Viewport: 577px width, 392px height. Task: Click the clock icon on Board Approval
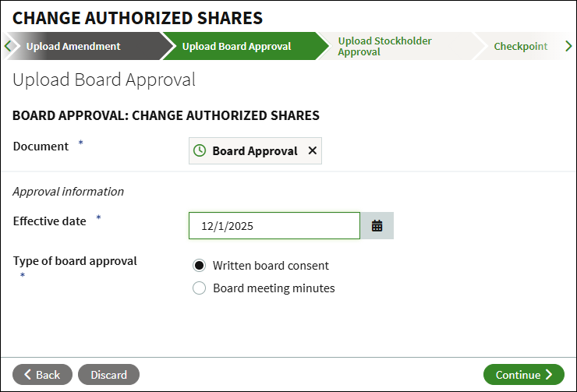(x=200, y=150)
